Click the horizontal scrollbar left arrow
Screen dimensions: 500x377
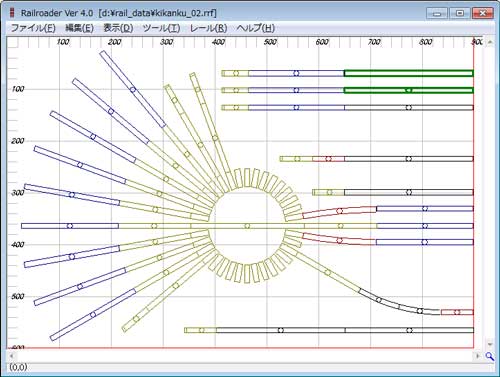point(11,356)
